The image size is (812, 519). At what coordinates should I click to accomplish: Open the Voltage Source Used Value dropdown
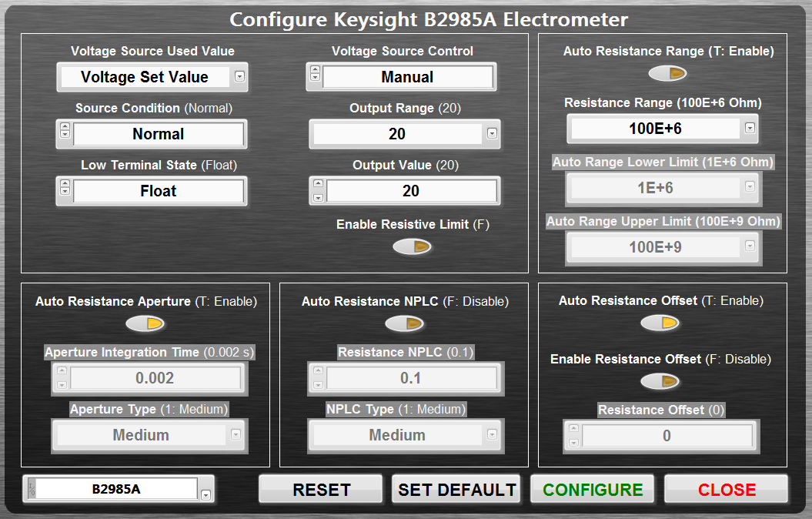coord(239,77)
